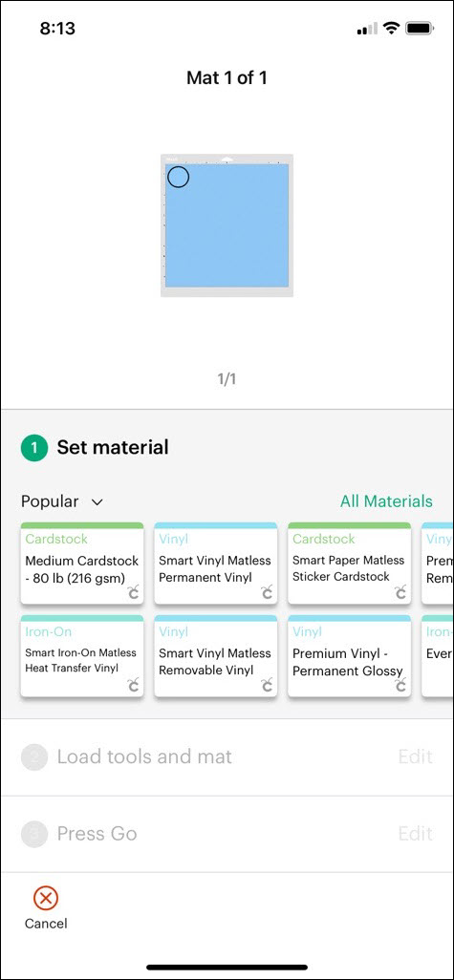
Task: Open All Materials list
Action: [x=386, y=501]
